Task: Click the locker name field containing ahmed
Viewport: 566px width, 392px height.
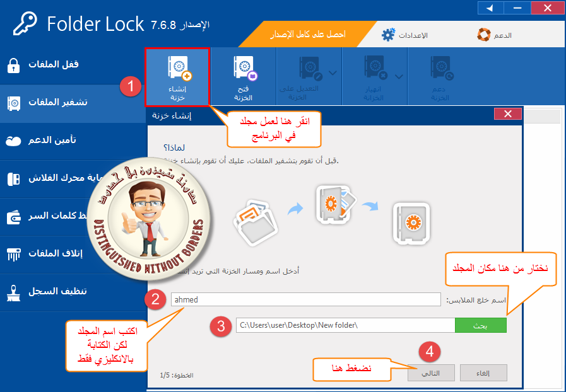Action: pyautogui.click(x=306, y=300)
